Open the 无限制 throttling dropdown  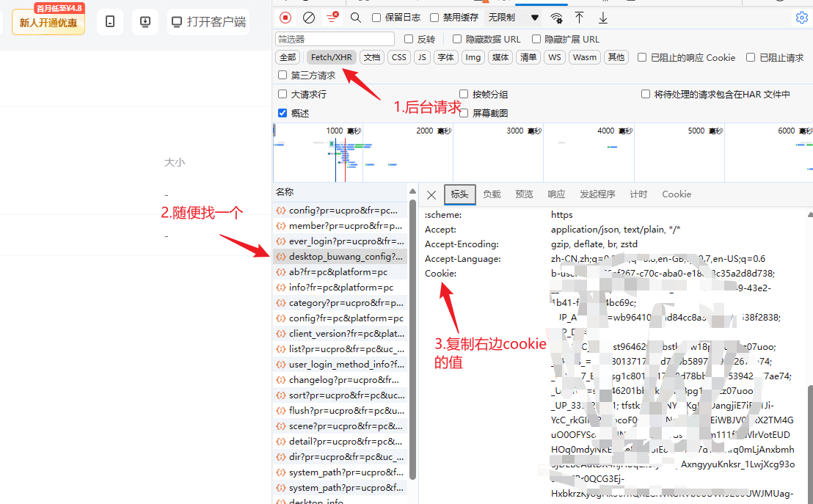tap(514, 18)
